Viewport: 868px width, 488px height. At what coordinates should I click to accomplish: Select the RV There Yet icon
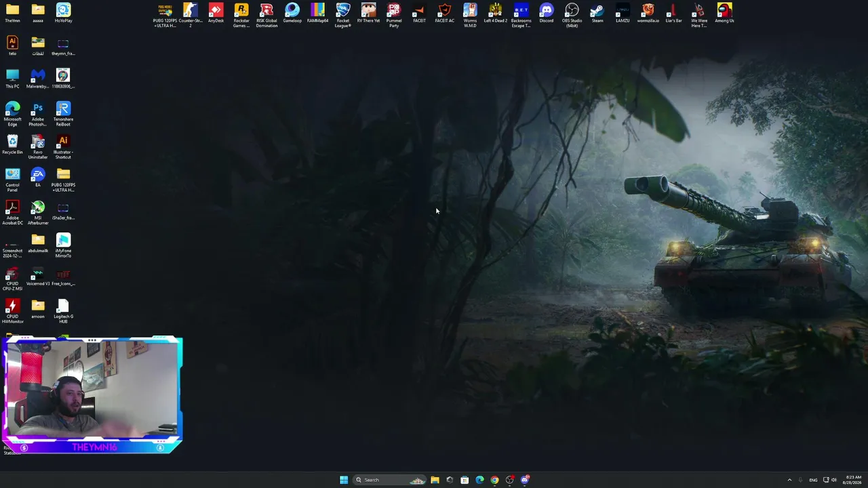pyautogui.click(x=368, y=13)
